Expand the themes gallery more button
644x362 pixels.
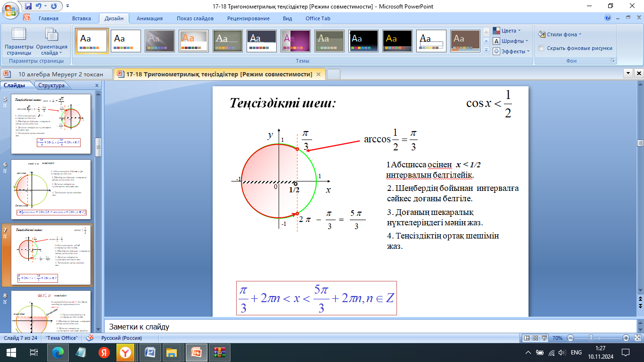tap(486, 51)
